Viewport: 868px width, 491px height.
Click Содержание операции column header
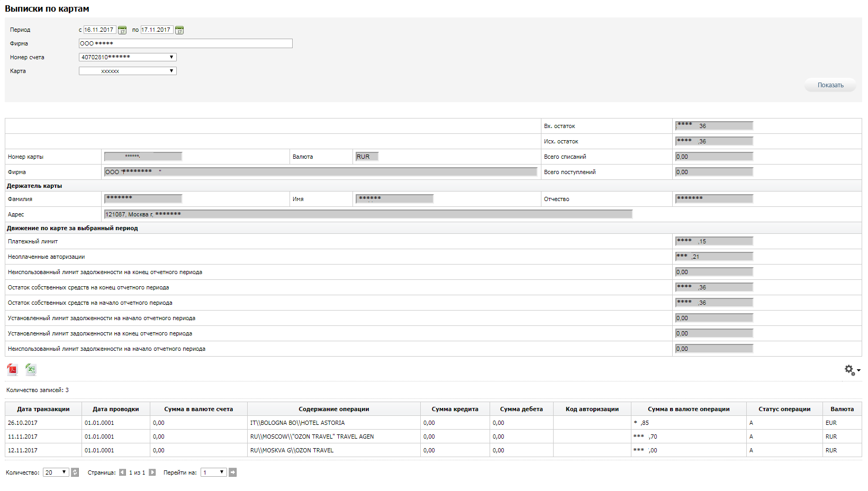coord(334,409)
